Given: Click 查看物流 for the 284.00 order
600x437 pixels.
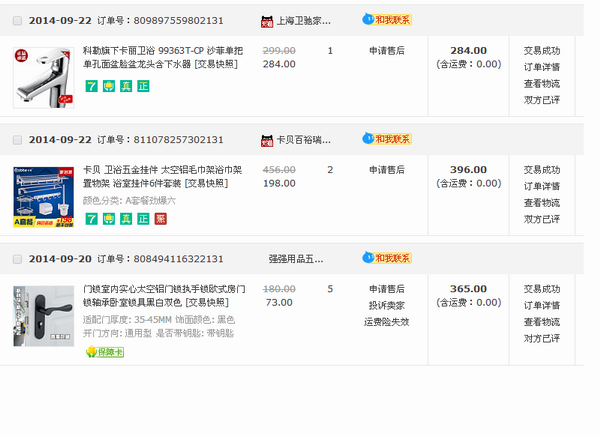Looking at the screenshot, I should click(x=541, y=83).
